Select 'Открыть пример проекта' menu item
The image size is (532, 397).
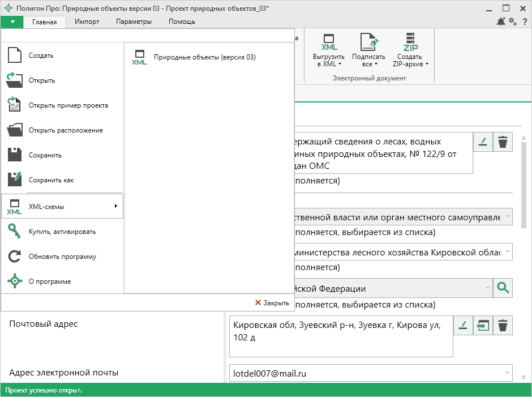(x=68, y=105)
